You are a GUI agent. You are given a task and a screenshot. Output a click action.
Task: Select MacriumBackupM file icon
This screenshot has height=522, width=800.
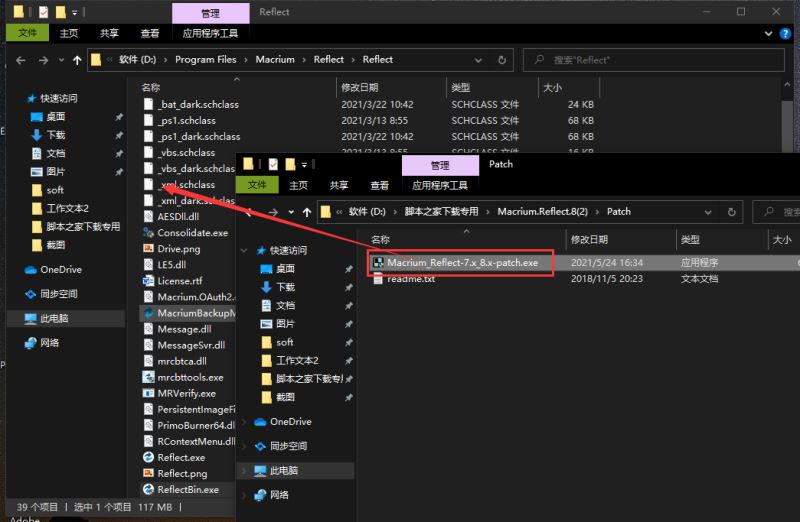pos(148,313)
